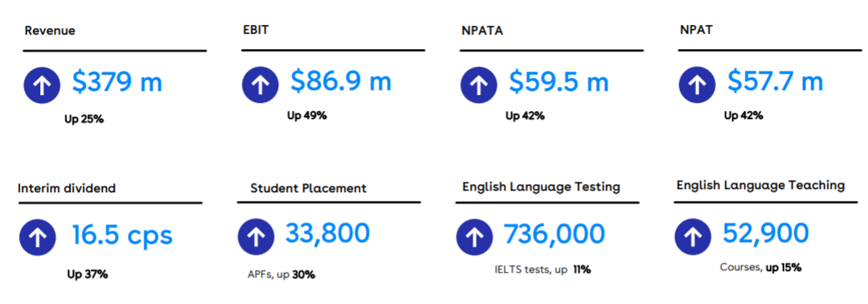
Task: Click the up-arrow icon beside $379 m
Action: pos(42,84)
